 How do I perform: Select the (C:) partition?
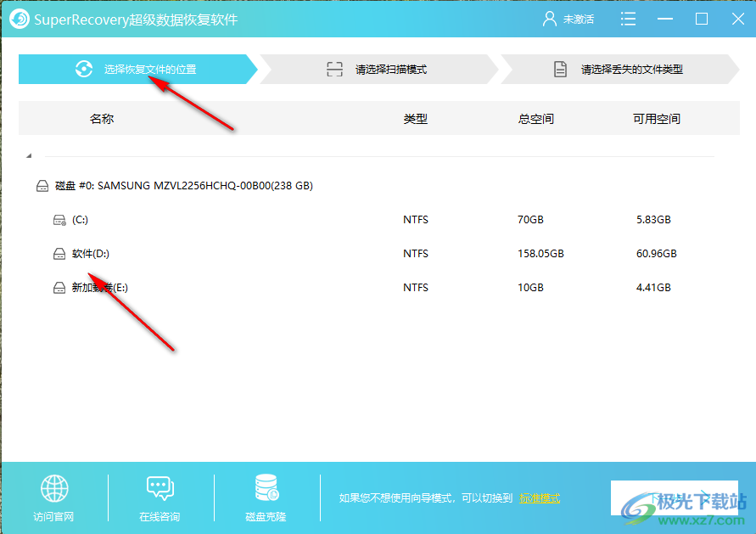click(80, 220)
